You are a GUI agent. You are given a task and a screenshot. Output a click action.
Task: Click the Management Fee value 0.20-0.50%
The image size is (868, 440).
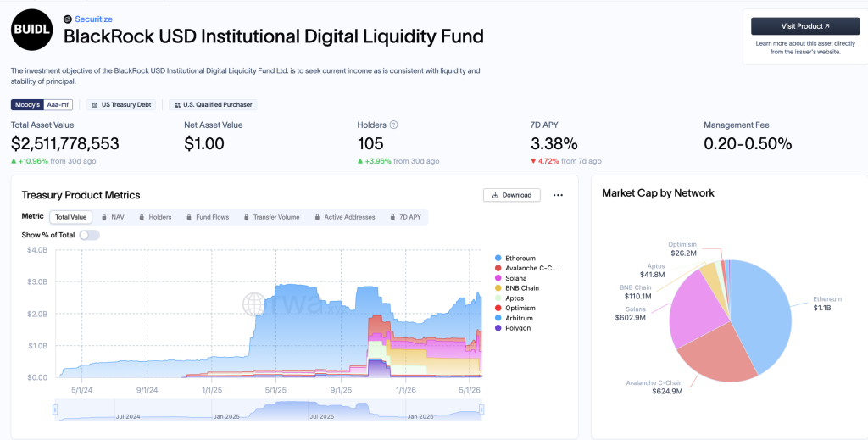tap(748, 144)
